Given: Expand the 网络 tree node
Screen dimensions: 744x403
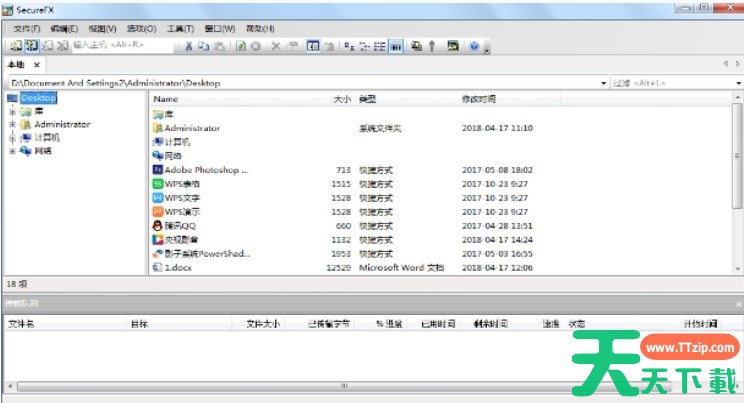Looking at the screenshot, I should tap(12, 151).
